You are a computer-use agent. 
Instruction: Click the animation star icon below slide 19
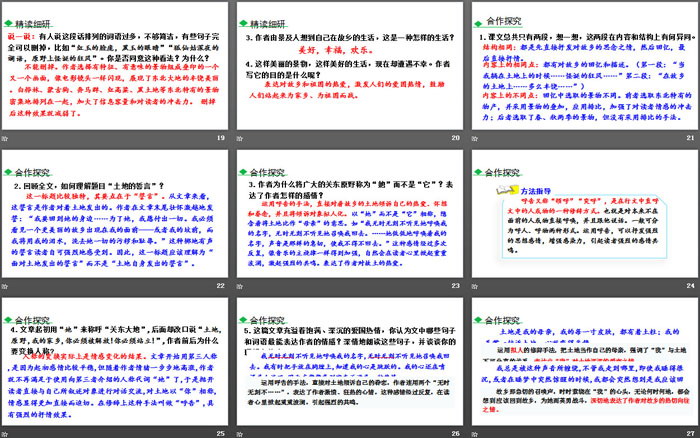pyautogui.click(x=7, y=138)
